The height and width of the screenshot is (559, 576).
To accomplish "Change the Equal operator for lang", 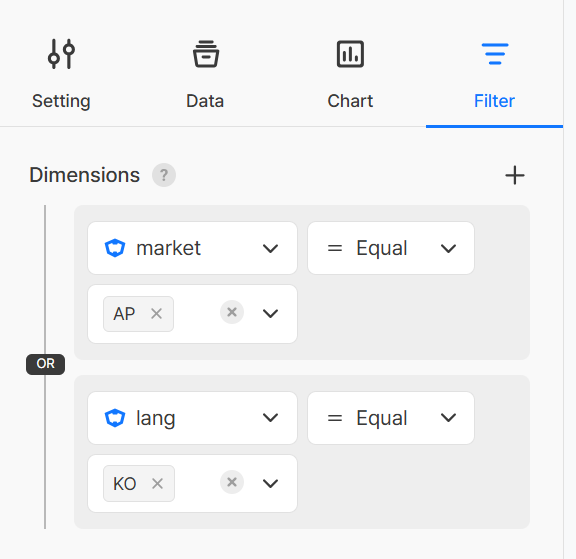I will [391, 418].
